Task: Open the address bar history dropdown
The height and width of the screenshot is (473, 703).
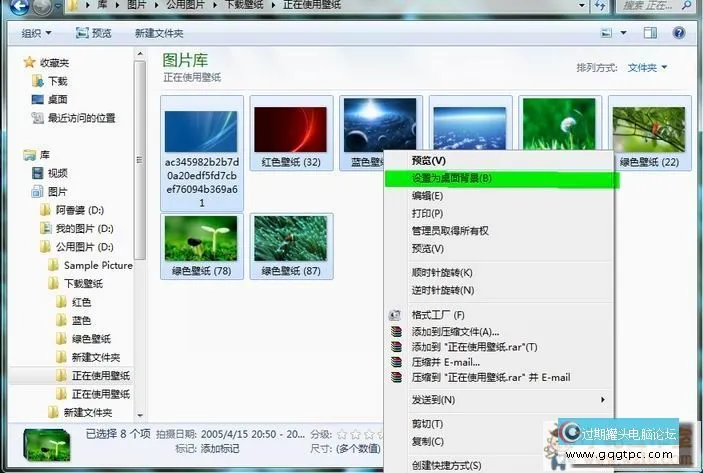Action: point(581,5)
